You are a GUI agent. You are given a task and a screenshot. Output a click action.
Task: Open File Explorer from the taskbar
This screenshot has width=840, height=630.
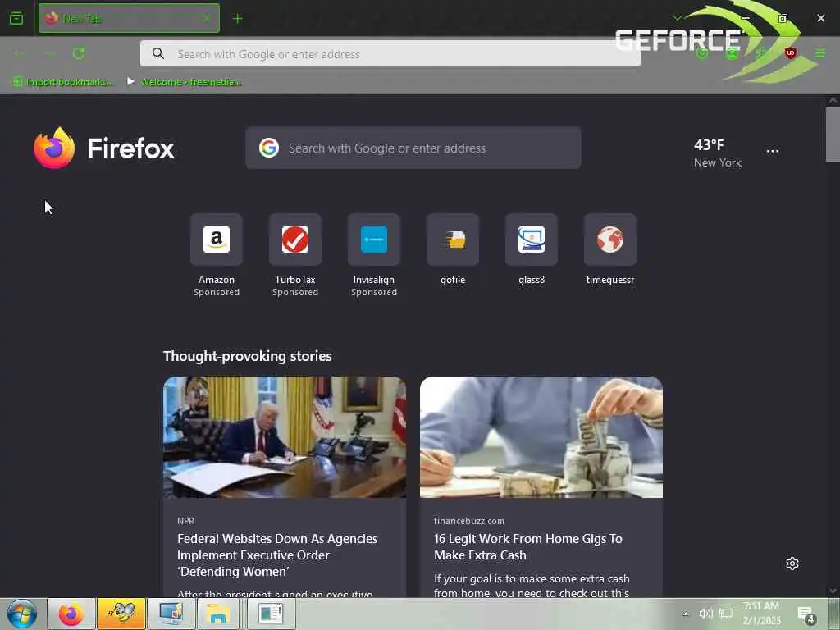coord(218,614)
